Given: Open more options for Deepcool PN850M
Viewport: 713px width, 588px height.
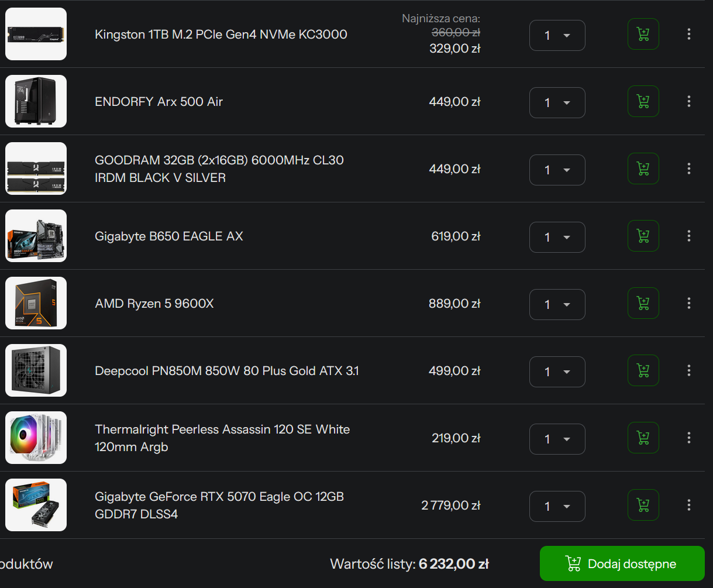Looking at the screenshot, I should point(689,370).
